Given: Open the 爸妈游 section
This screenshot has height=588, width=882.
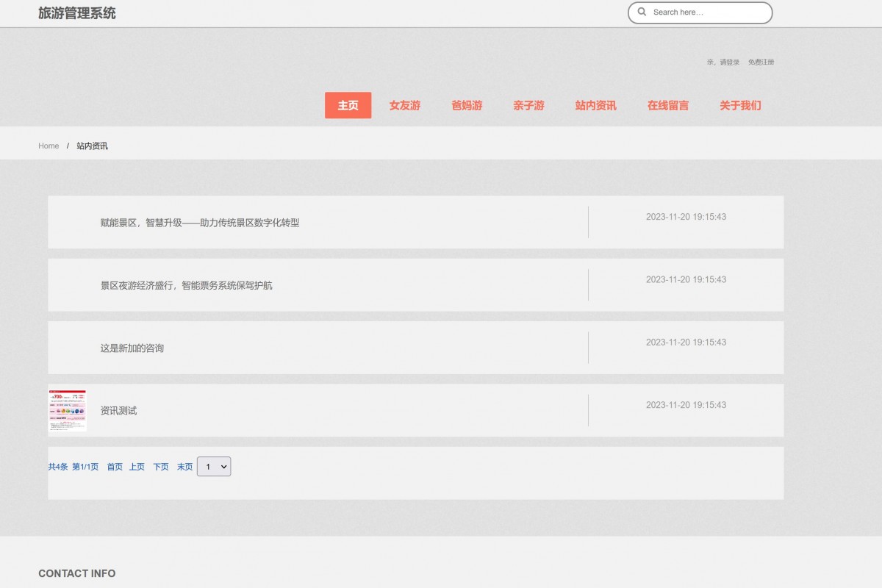Looking at the screenshot, I should click(467, 105).
